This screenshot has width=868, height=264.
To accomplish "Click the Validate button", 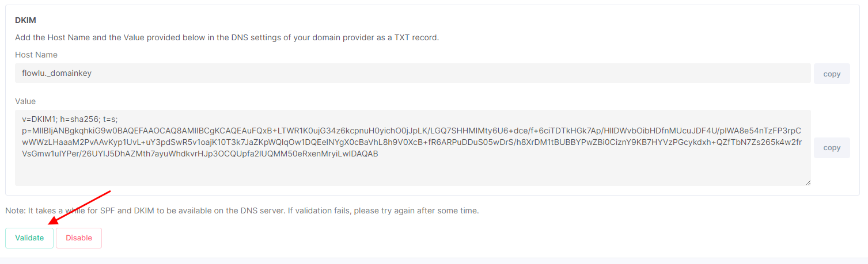I will [x=29, y=238].
